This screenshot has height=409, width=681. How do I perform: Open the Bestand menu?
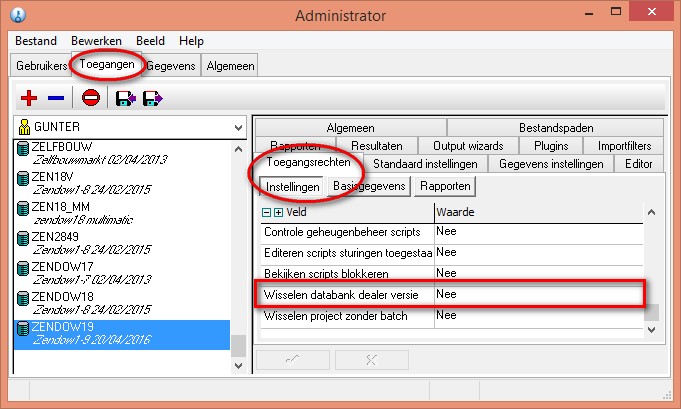coord(36,41)
